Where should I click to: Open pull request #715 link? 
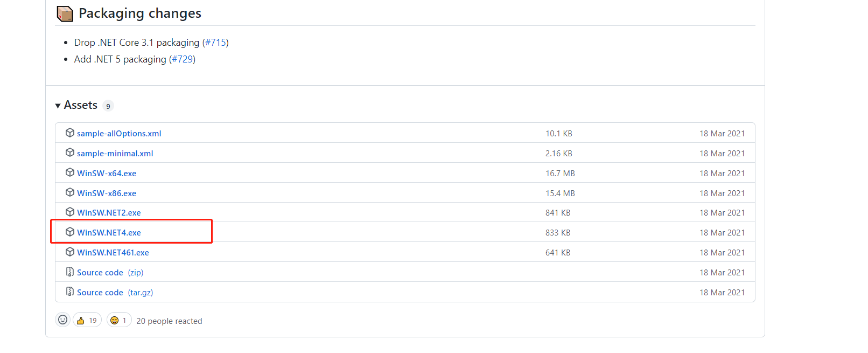click(x=215, y=43)
